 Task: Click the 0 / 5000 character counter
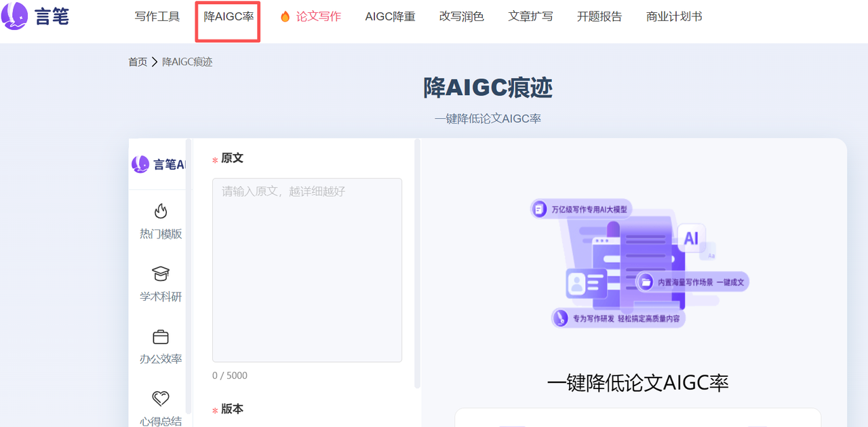point(230,375)
